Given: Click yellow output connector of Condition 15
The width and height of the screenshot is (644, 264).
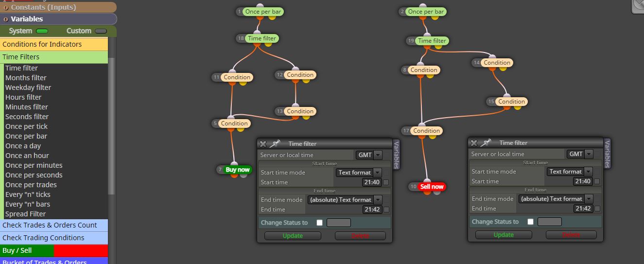Looking at the screenshot, I should pos(517,107).
